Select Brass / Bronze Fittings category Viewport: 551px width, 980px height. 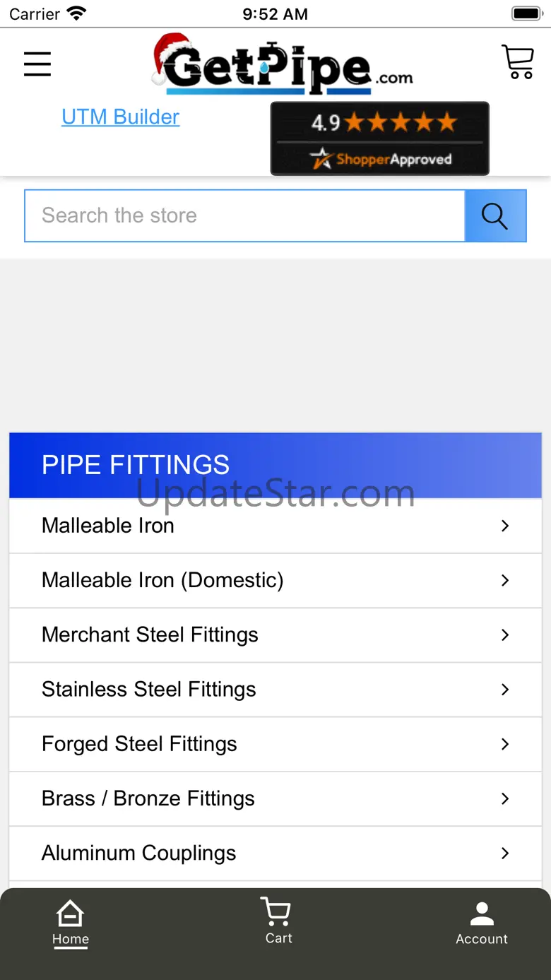pos(148,798)
